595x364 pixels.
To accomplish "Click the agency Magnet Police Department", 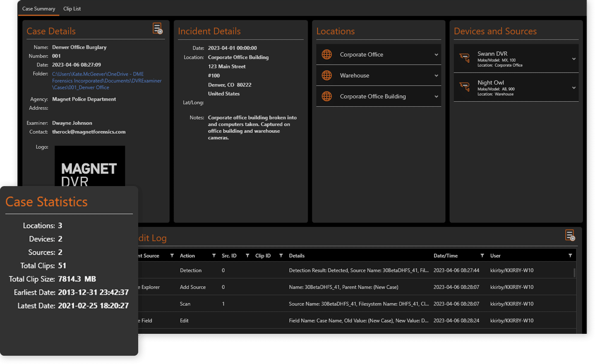I will [84, 99].
